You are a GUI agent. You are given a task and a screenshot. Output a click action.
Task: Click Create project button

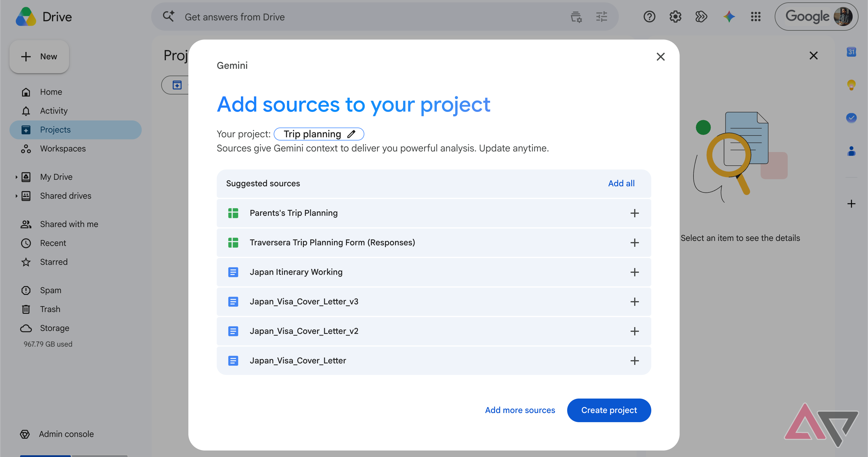[x=609, y=410]
